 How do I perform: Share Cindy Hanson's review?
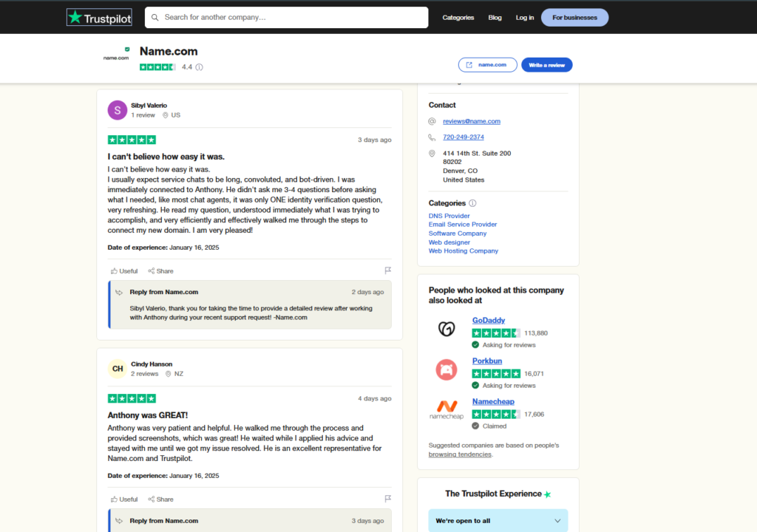(160, 499)
